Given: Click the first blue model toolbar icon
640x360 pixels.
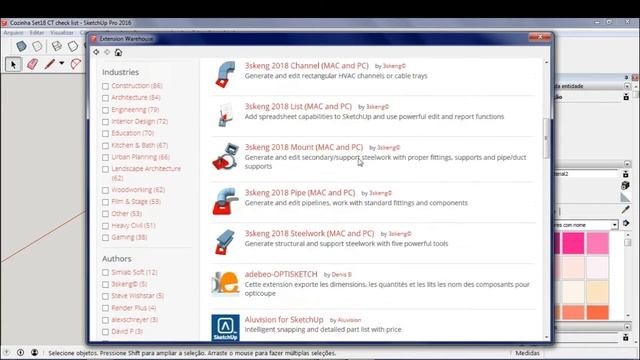Looking at the screenshot, I should click(21, 46).
